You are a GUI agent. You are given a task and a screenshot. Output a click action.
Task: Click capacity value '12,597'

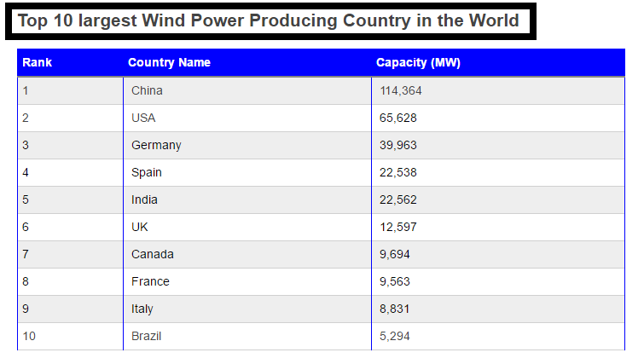pyautogui.click(x=398, y=228)
